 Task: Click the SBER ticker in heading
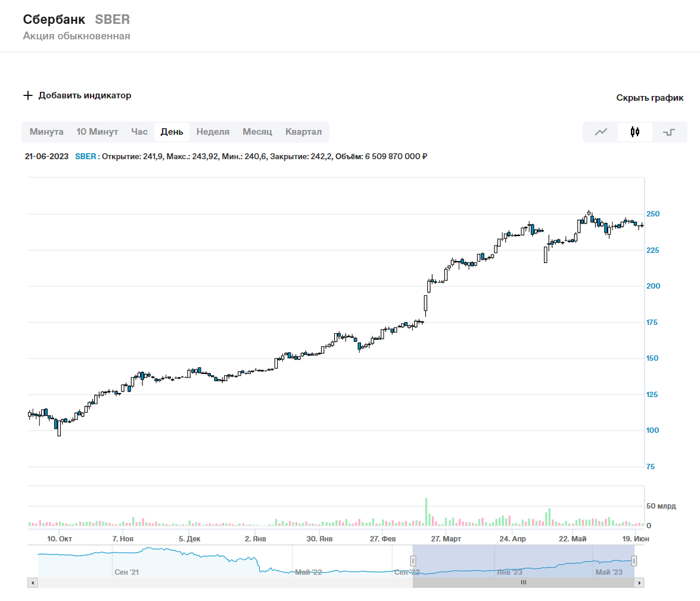pyautogui.click(x=113, y=20)
